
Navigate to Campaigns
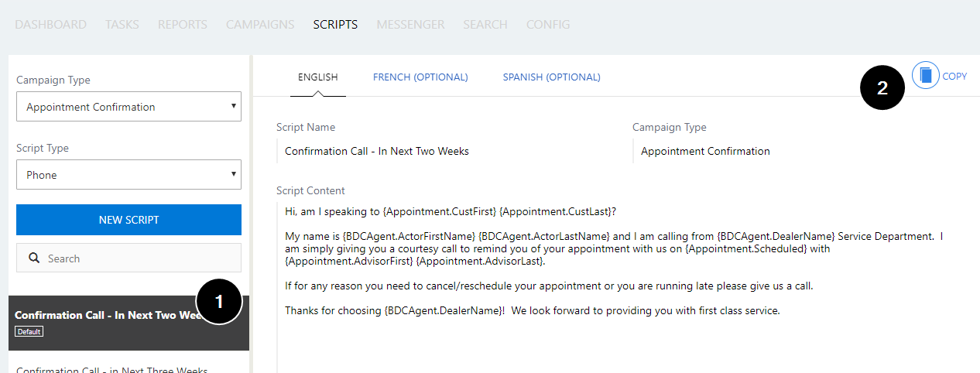pyautogui.click(x=260, y=25)
